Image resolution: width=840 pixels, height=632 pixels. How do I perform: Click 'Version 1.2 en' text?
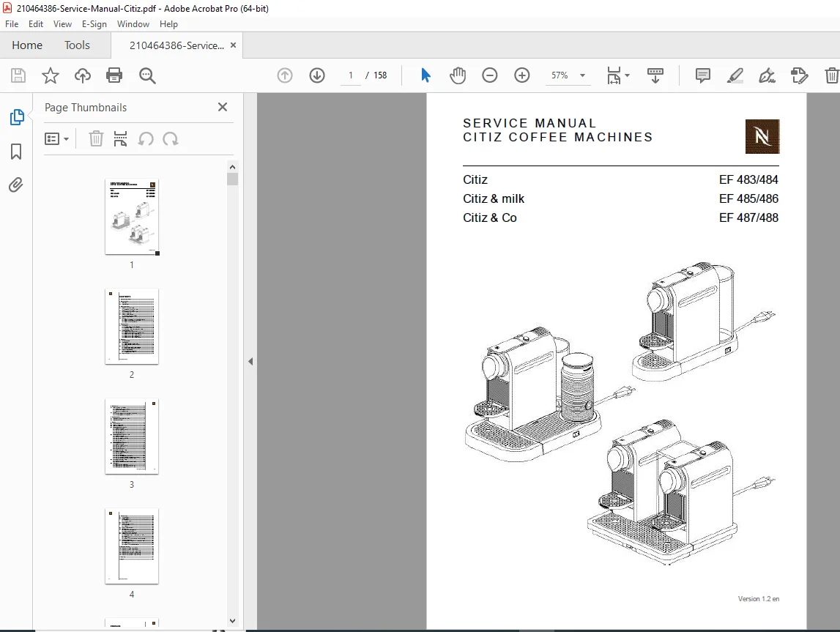coord(759,599)
